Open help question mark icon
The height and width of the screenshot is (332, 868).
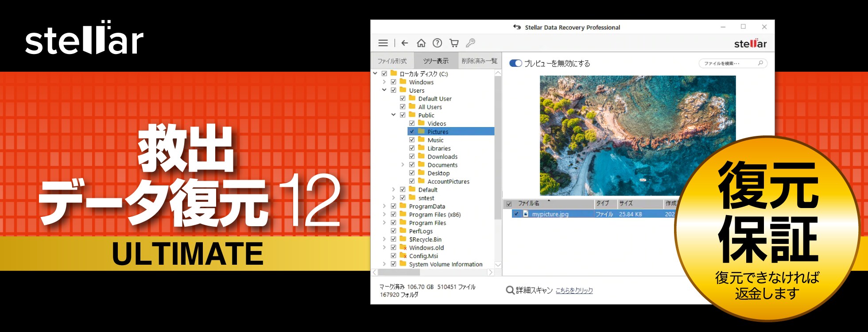tap(437, 43)
